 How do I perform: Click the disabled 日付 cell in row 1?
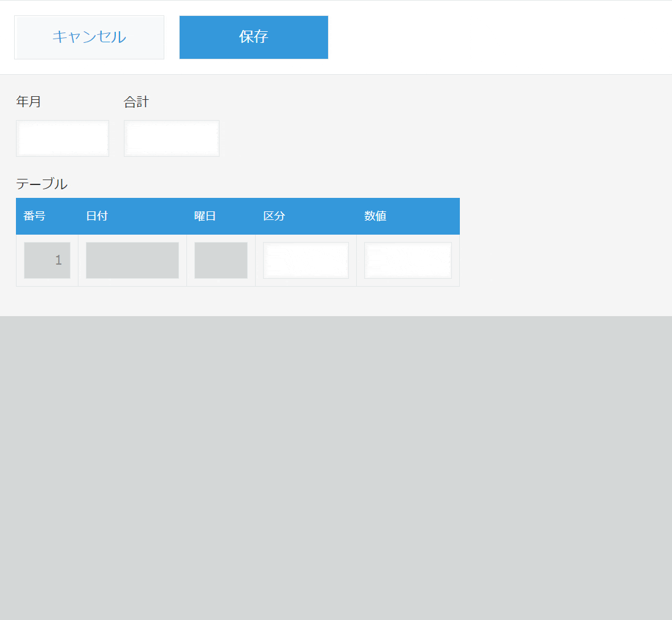[x=132, y=260]
